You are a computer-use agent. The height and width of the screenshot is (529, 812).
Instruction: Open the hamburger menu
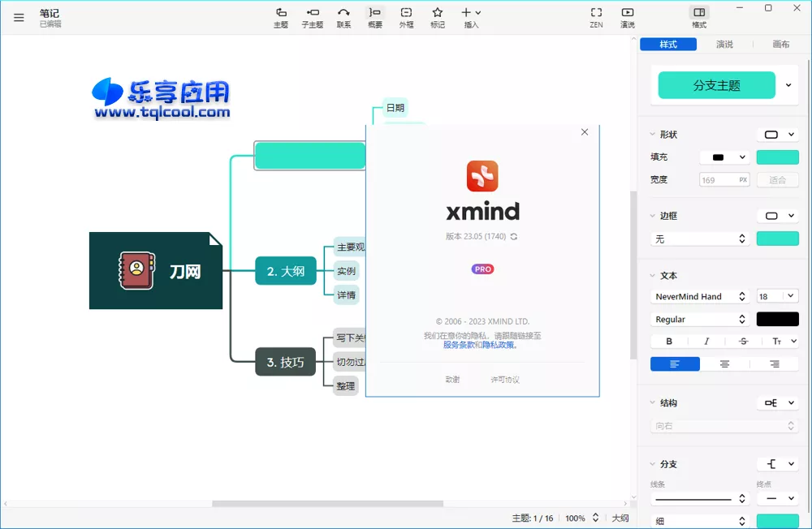click(18, 17)
